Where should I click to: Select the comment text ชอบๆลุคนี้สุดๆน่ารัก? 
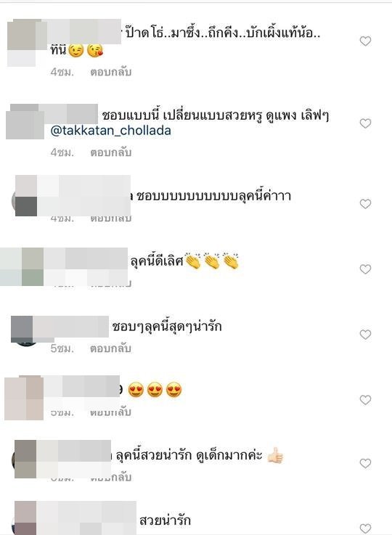point(167,327)
